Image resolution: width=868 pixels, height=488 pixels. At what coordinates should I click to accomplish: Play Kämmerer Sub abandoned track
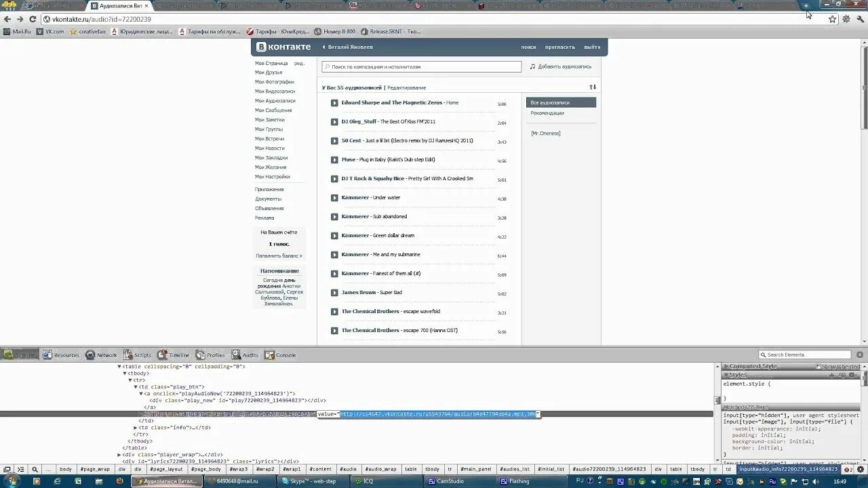(334, 217)
